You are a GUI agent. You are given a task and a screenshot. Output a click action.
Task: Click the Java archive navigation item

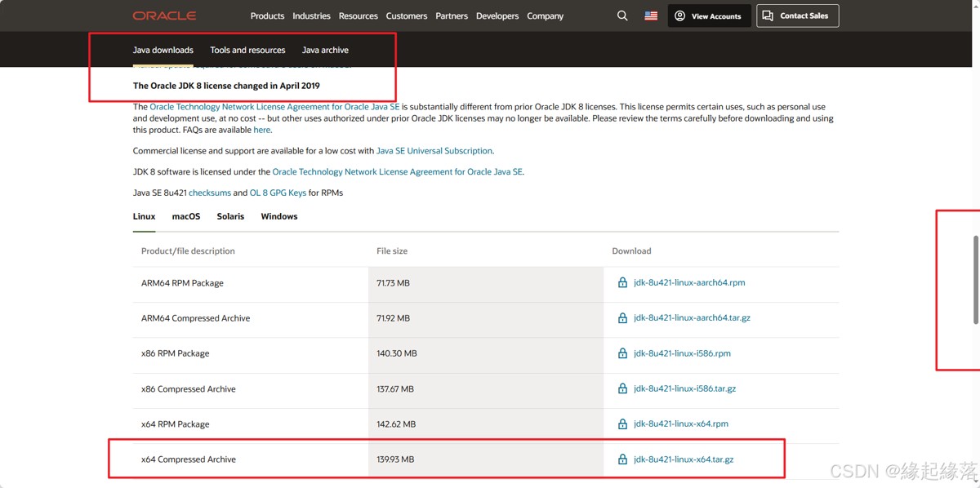click(x=325, y=50)
